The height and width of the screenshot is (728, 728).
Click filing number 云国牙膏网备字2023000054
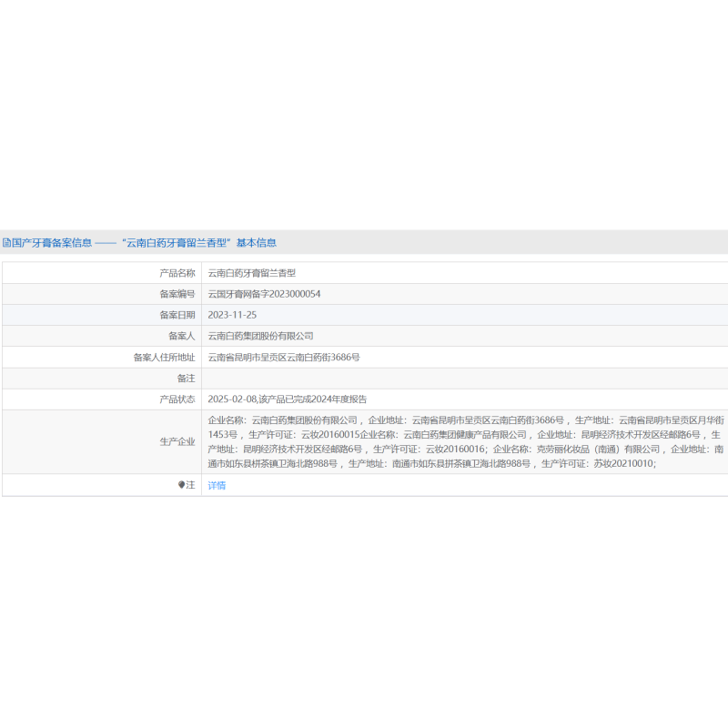264,294
